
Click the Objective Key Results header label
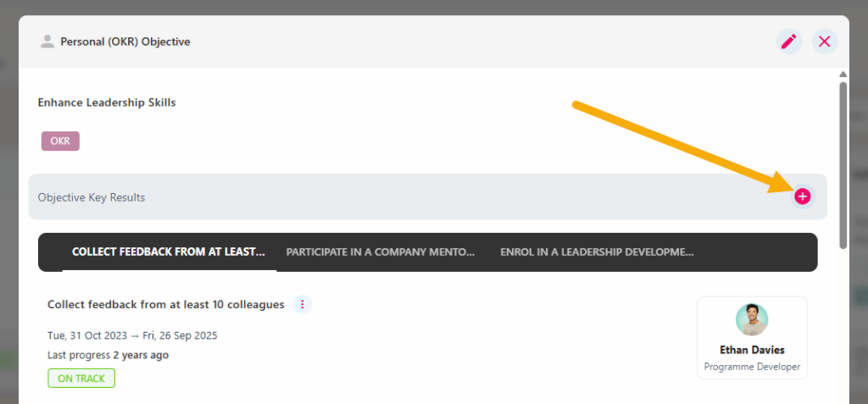[92, 197]
